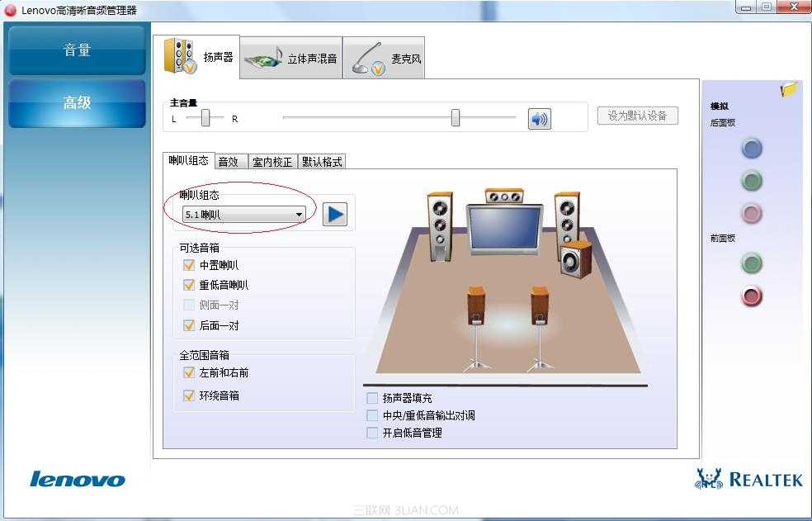812x521 pixels.
Task: Switch to the 音效 sound effects tab
Action: click(231, 161)
